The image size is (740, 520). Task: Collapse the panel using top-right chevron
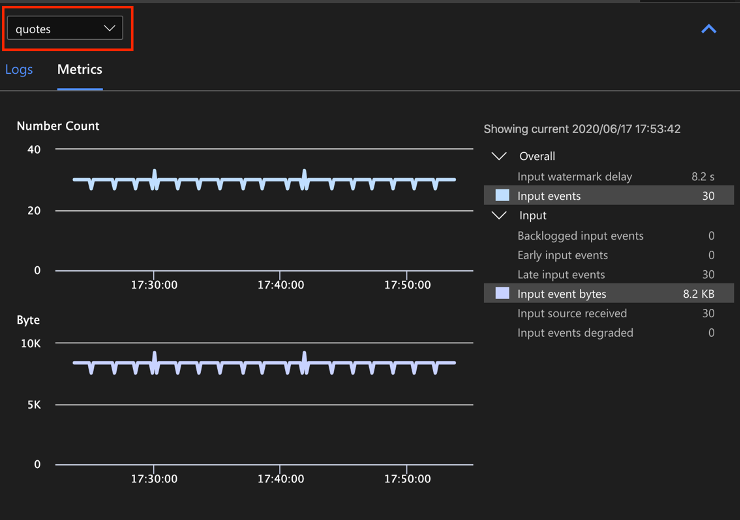point(709,29)
